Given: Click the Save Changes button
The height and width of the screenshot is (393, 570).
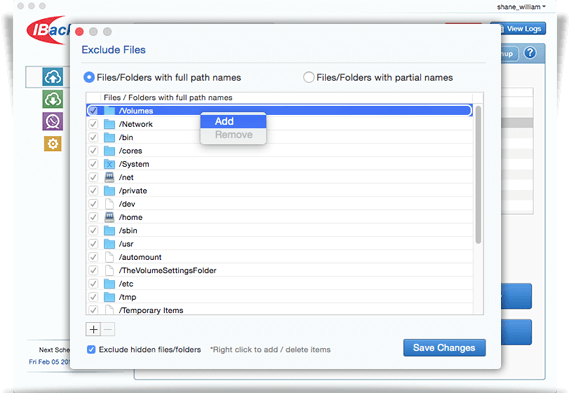Looking at the screenshot, I should [444, 348].
